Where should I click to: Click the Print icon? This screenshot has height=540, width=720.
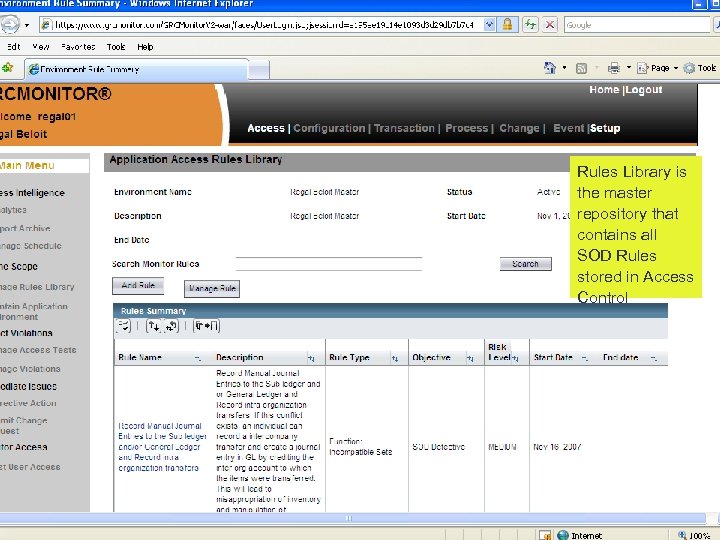613,68
